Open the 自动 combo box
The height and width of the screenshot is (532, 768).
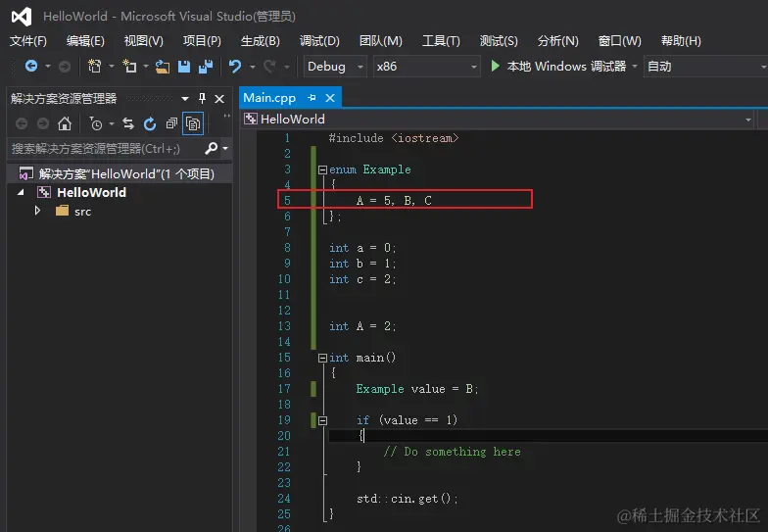point(705,67)
